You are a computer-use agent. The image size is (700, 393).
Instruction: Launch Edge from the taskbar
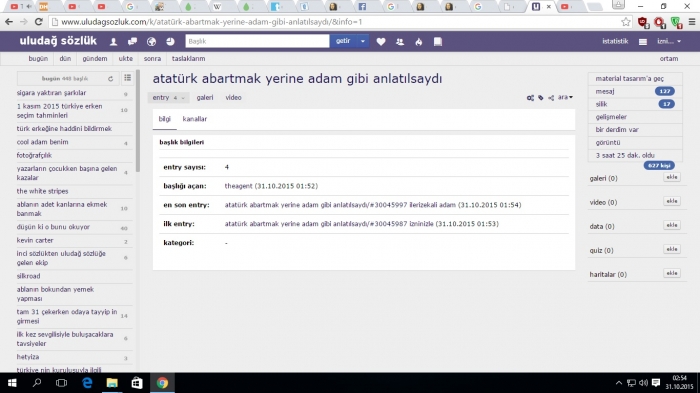[87, 383]
